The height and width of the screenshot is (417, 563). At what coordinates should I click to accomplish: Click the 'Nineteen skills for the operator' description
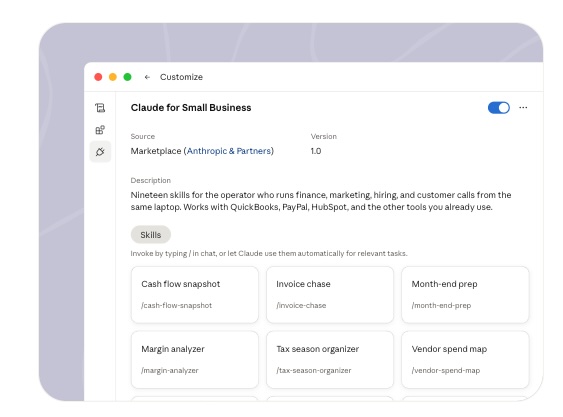tap(321, 201)
